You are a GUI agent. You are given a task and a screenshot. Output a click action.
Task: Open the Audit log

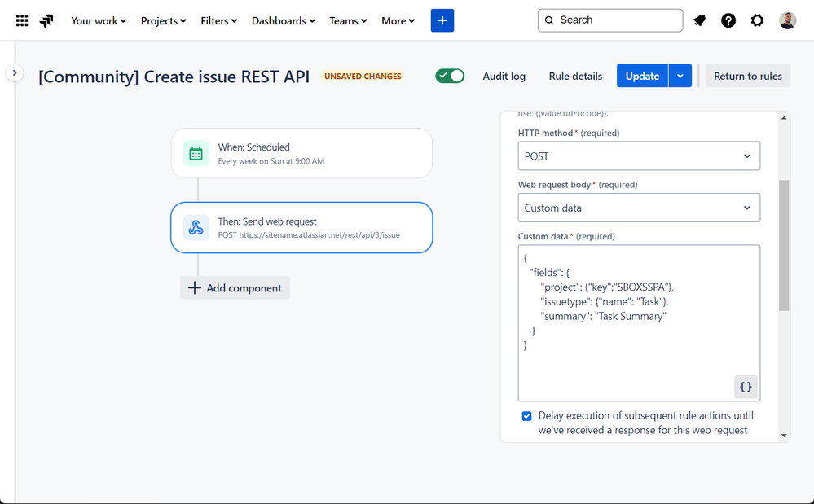click(504, 77)
